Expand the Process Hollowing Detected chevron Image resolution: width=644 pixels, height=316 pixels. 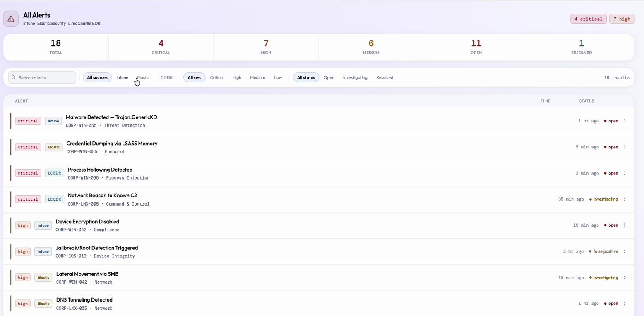625,173
